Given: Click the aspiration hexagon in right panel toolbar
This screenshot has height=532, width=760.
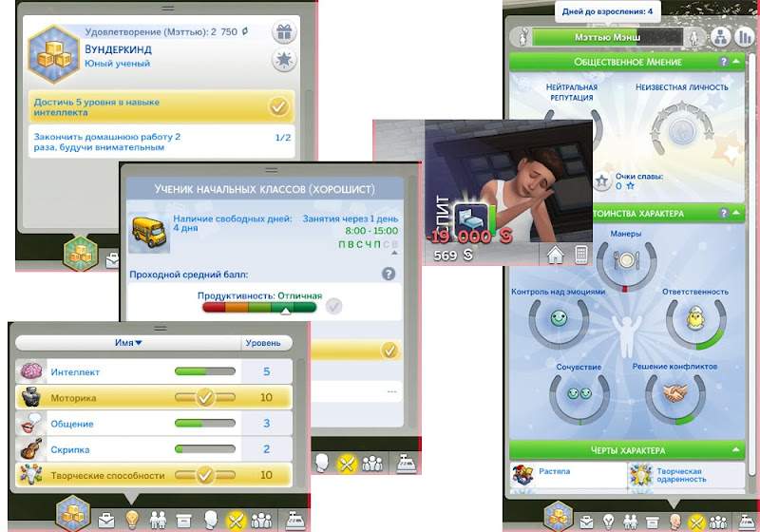Looking at the screenshot, I should (559, 517).
